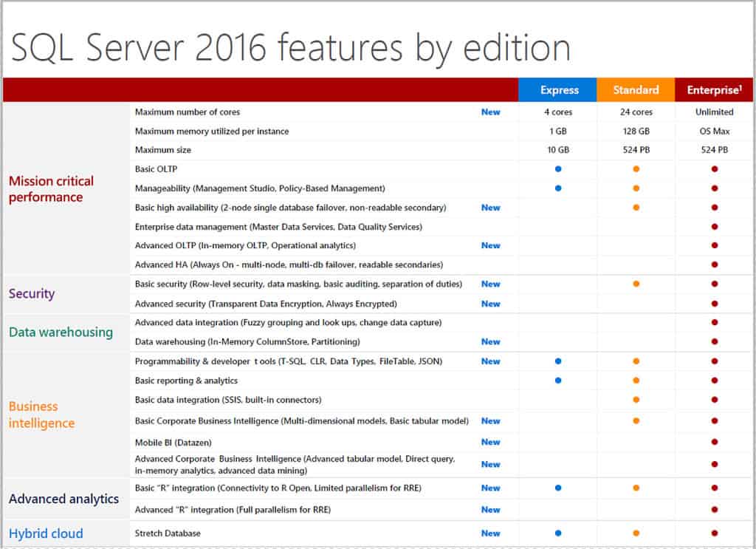Image resolution: width=756 pixels, height=549 pixels.
Task: Select the Hybrid cloud category label
Action: click(46, 533)
